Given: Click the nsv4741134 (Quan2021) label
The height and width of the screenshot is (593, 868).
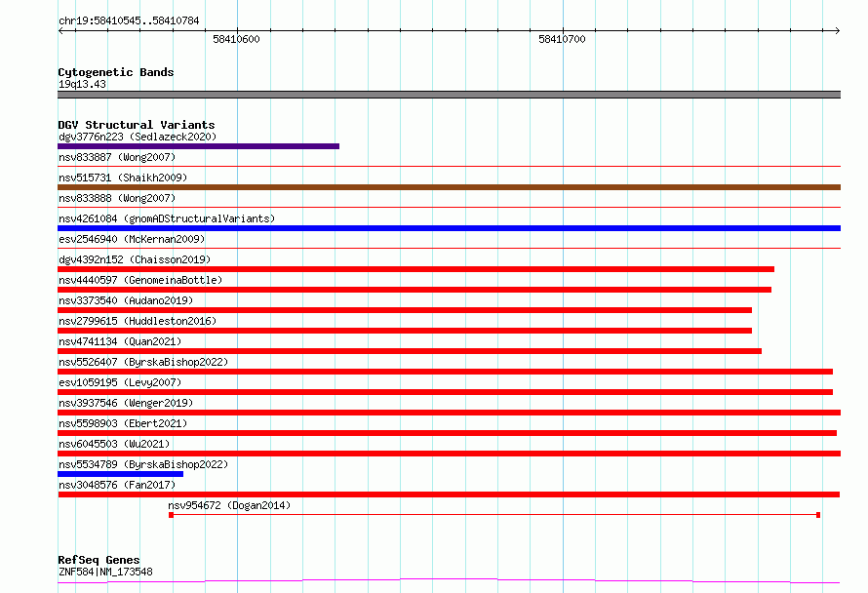Looking at the screenshot, I should click(120, 341).
